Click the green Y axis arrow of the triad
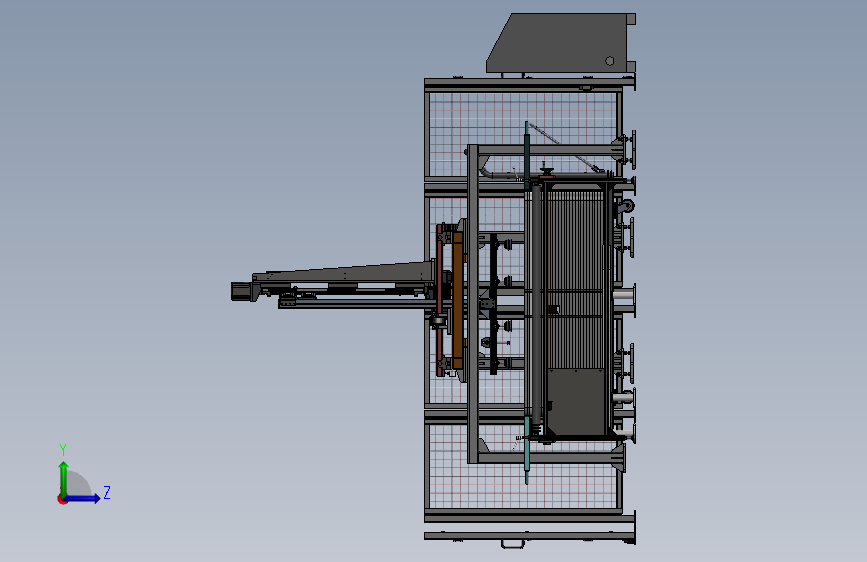867x562 pixels. click(64, 478)
